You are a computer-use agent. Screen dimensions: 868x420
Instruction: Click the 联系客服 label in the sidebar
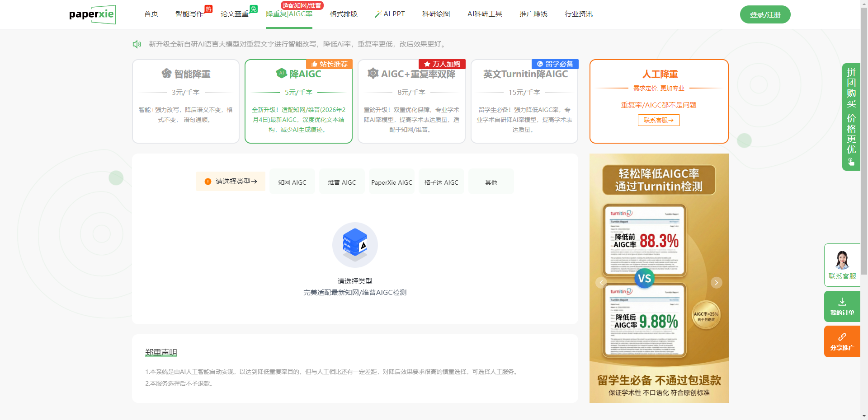[842, 276]
